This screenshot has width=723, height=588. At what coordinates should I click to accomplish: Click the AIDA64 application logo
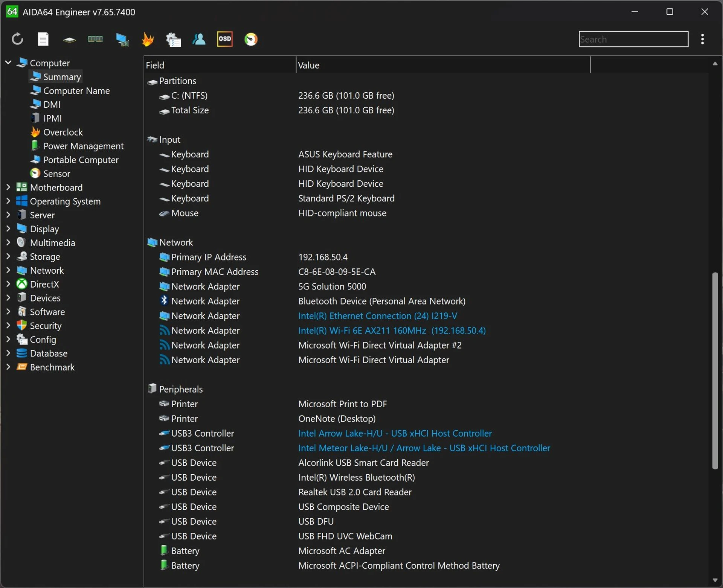(x=12, y=12)
